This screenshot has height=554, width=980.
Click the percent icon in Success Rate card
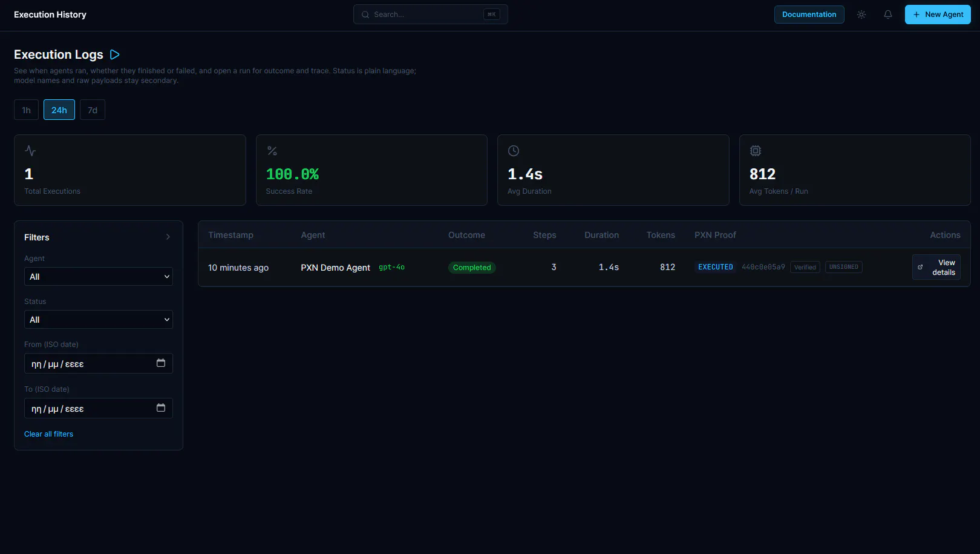pyautogui.click(x=272, y=151)
